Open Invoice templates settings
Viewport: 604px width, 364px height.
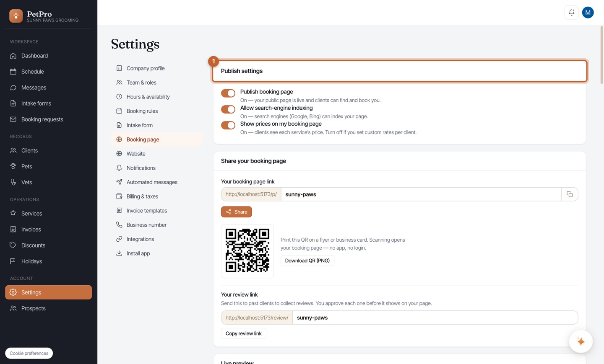[157, 211]
